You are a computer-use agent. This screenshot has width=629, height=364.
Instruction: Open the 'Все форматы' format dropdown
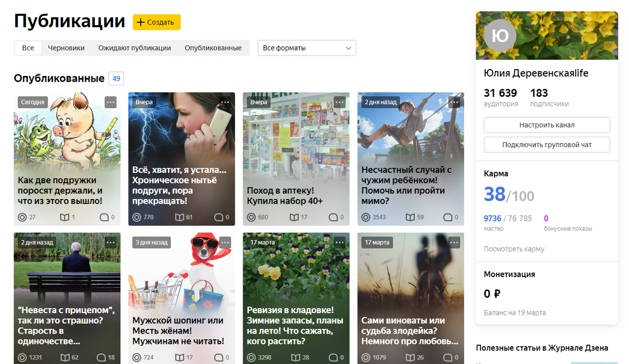pos(307,48)
